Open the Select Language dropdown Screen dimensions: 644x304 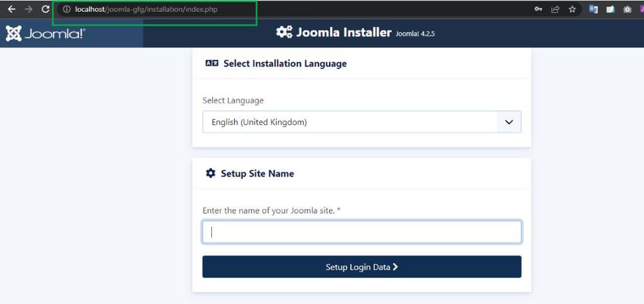pos(362,122)
